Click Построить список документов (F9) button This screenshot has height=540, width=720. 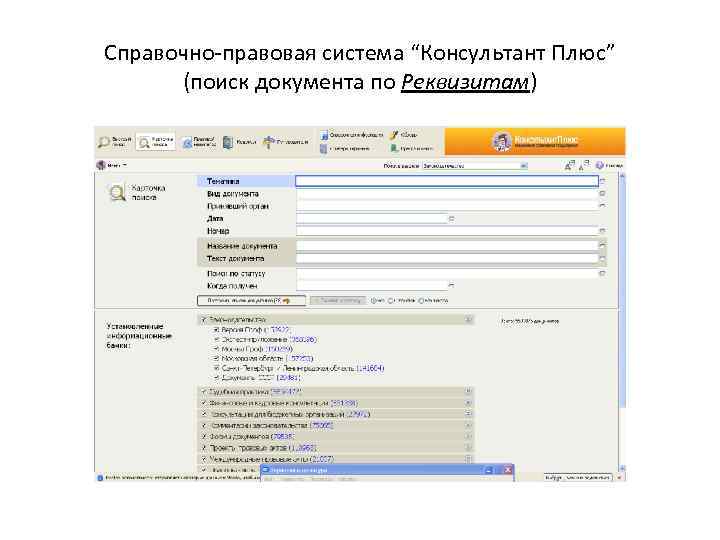point(251,301)
